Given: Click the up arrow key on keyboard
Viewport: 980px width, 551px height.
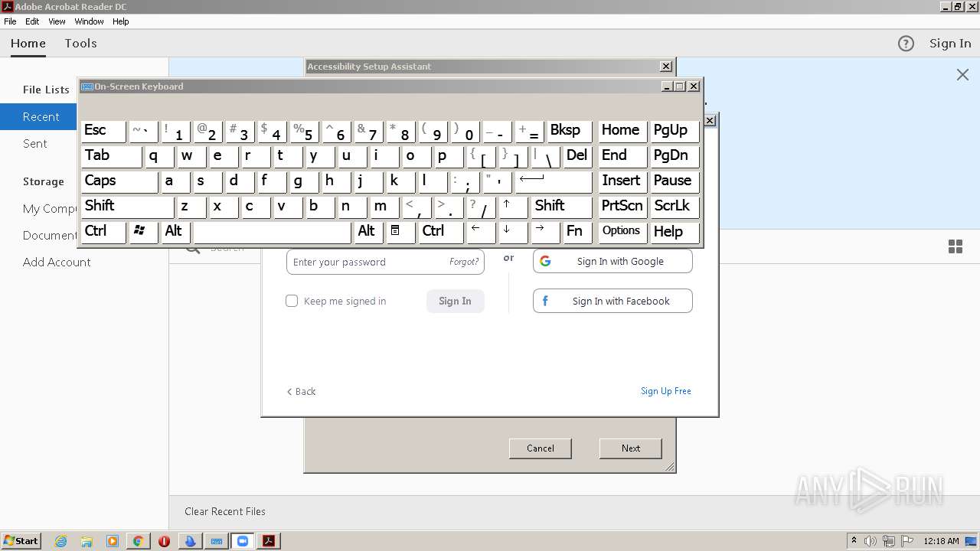Looking at the screenshot, I should pos(512,206).
